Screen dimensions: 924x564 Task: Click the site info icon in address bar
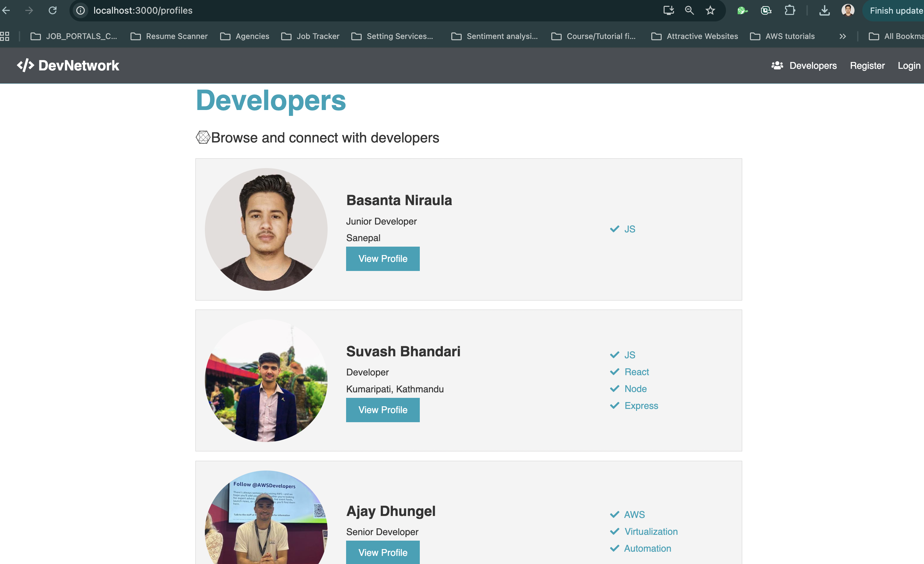[80, 10]
